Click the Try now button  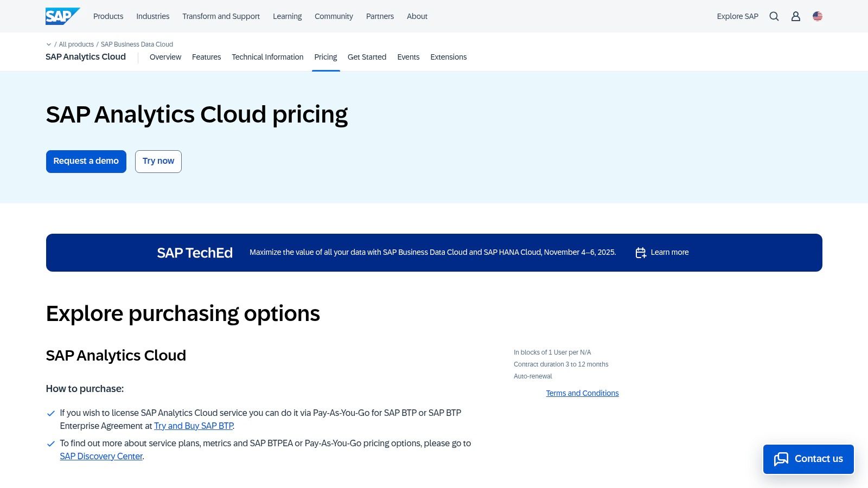coord(158,162)
